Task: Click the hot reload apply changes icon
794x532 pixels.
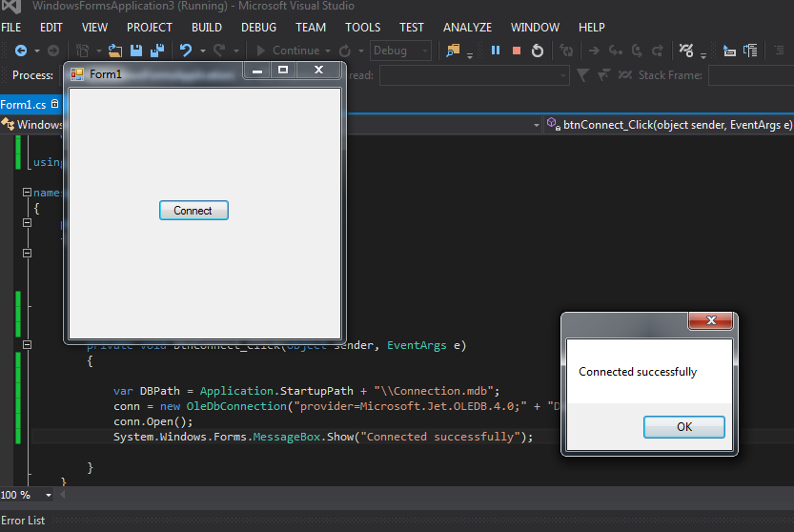Action: (566, 51)
